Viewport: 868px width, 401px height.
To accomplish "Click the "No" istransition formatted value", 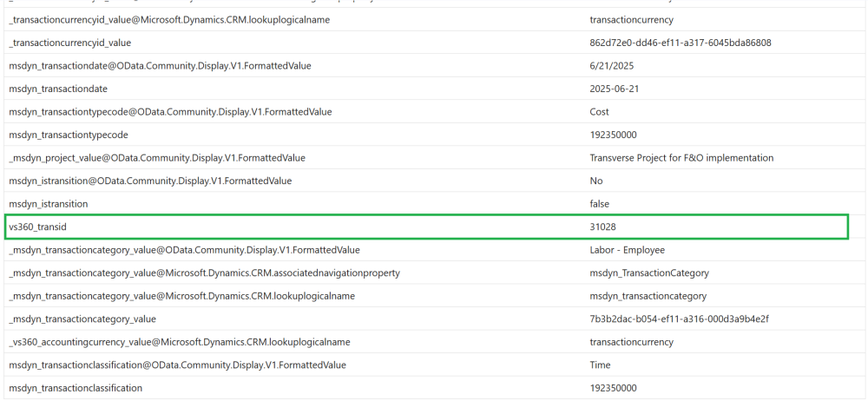I will (595, 181).
